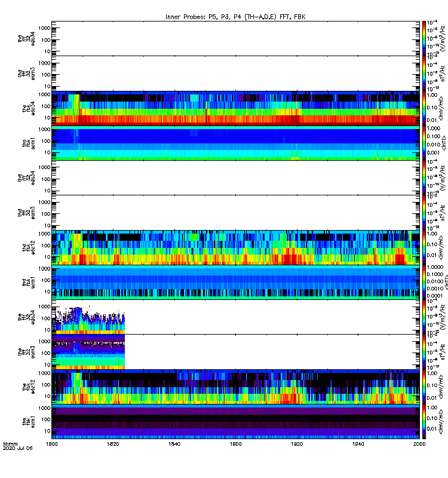Select the 'thd fff 32 scm3' panel label

click(x=26, y=213)
